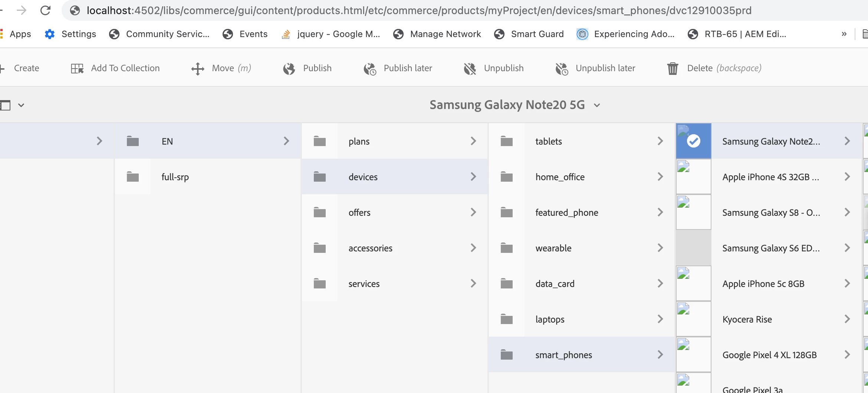Click the Add To Collection icon
The width and height of the screenshot is (868, 393).
click(x=77, y=69)
